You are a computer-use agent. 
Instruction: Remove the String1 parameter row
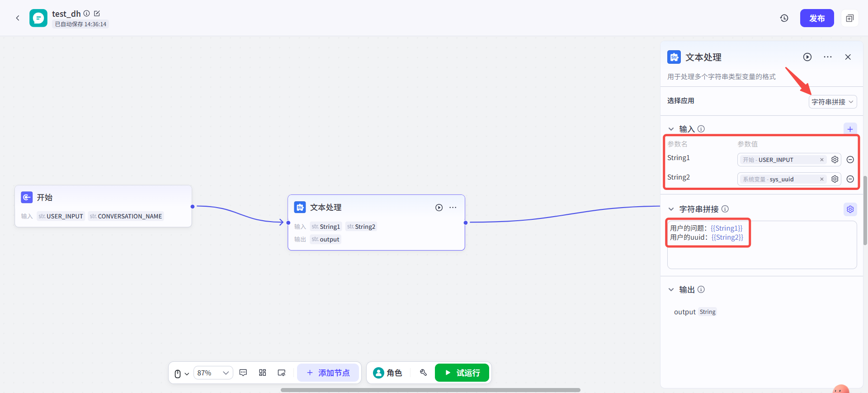pos(850,160)
